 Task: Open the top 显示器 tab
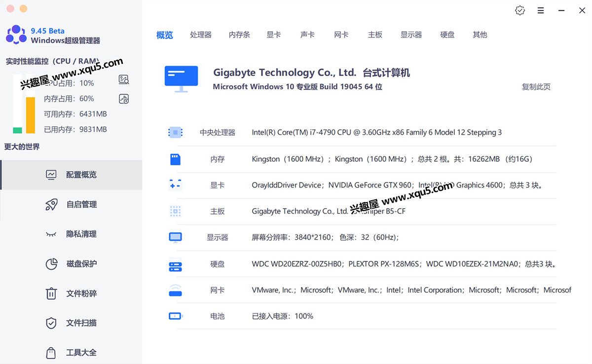(411, 35)
